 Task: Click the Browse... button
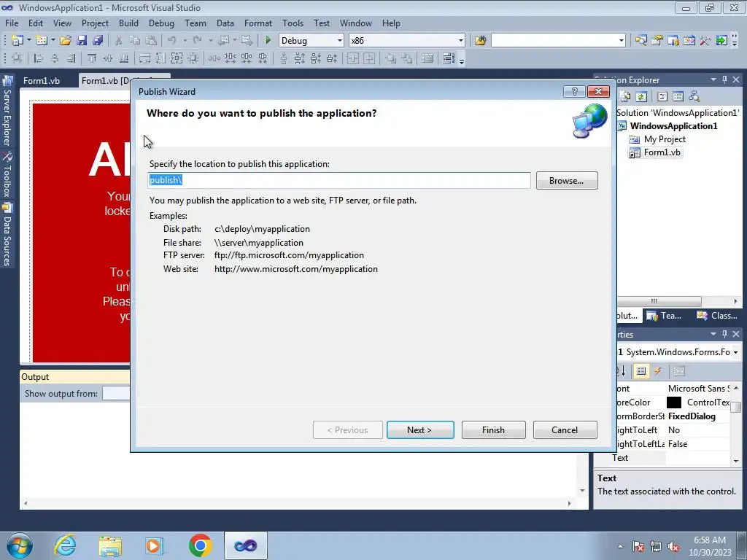click(x=566, y=181)
